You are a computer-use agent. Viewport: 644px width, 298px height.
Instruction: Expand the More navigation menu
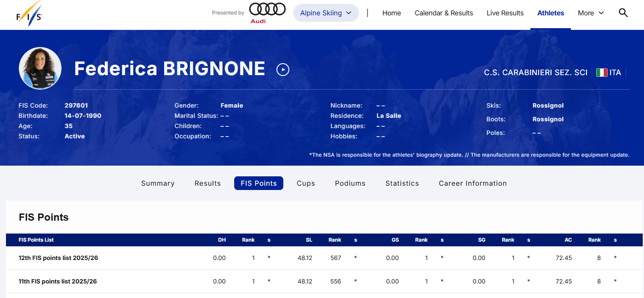tap(591, 13)
